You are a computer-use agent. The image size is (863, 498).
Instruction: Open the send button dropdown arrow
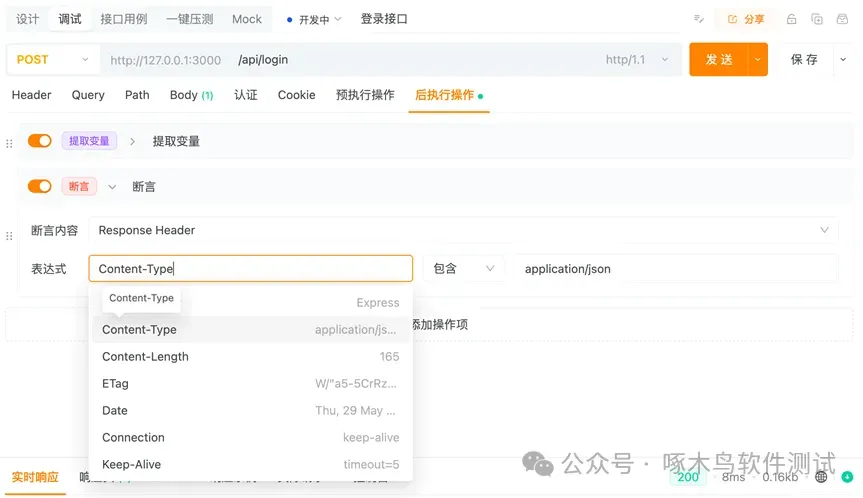pos(758,59)
